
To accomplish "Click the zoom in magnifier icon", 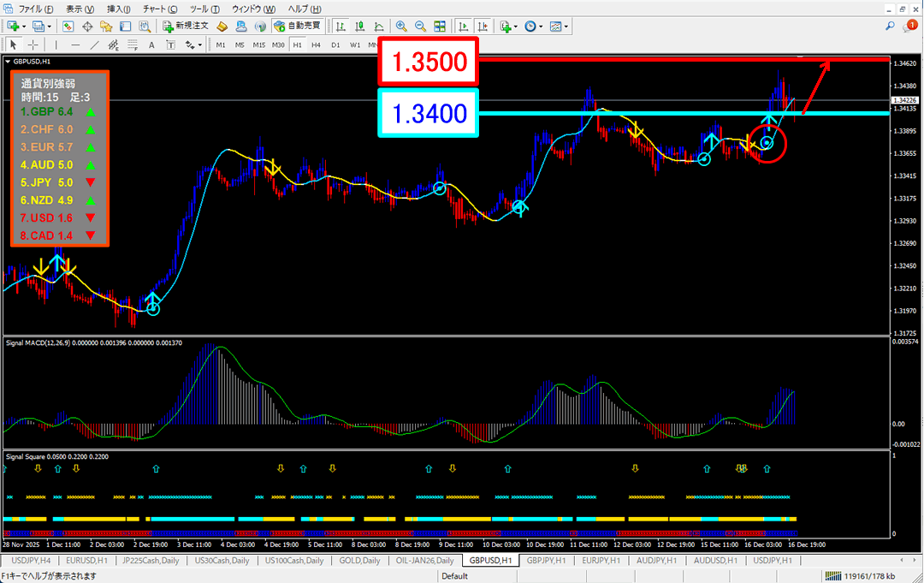I will (401, 27).
